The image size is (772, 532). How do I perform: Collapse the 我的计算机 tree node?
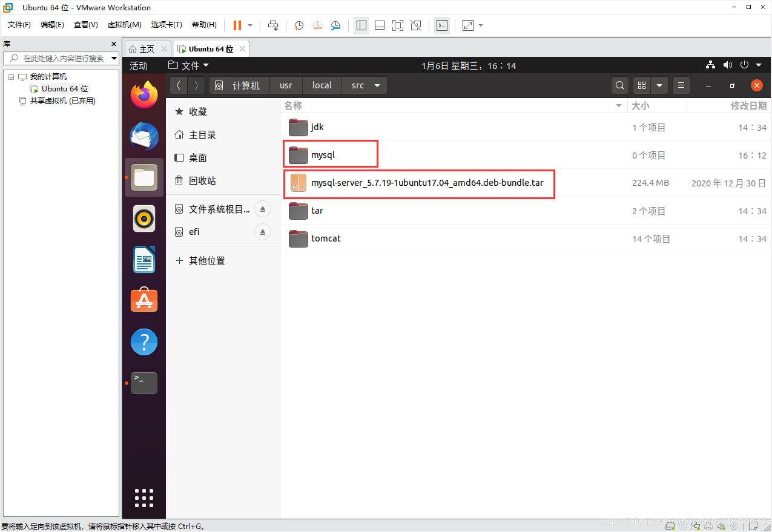(11, 77)
